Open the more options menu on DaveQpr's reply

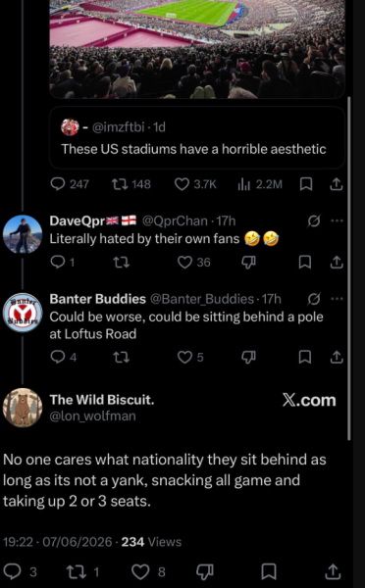tap(337, 220)
